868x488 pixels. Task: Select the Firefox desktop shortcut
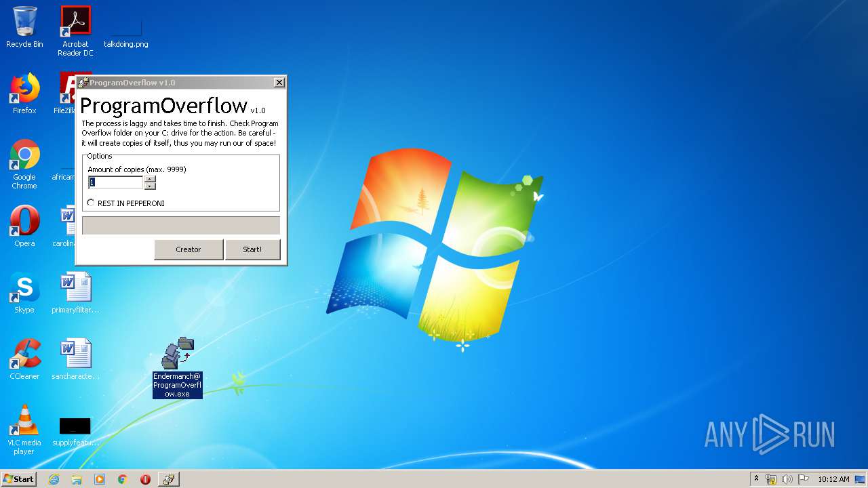pos(24,94)
